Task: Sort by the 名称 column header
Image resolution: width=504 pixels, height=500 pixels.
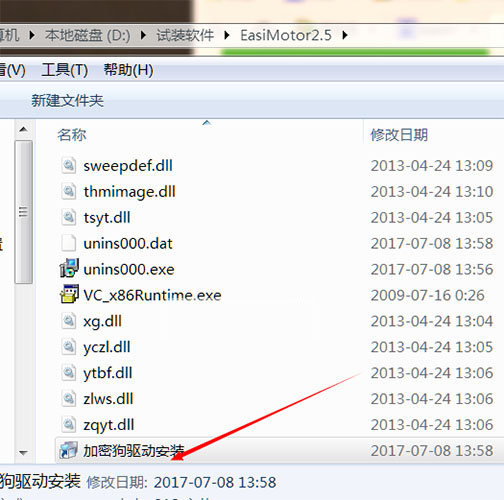Action: coord(72,135)
